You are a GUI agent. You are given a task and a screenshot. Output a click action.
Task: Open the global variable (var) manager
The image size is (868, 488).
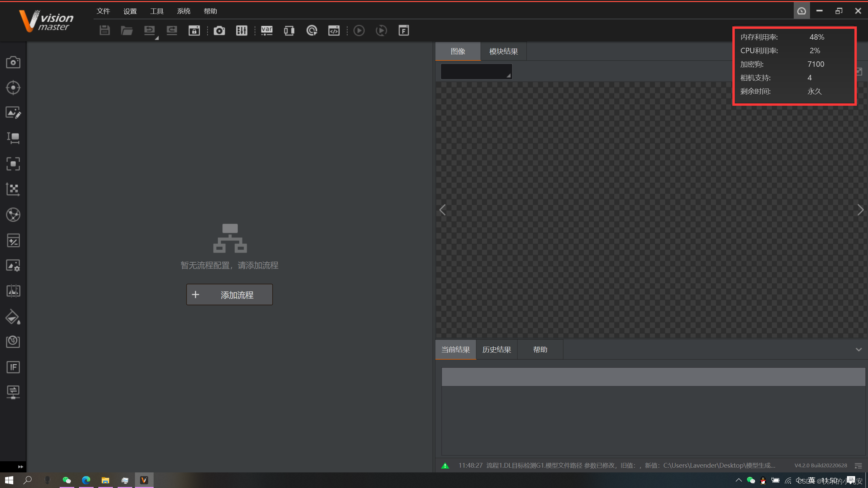(x=267, y=30)
